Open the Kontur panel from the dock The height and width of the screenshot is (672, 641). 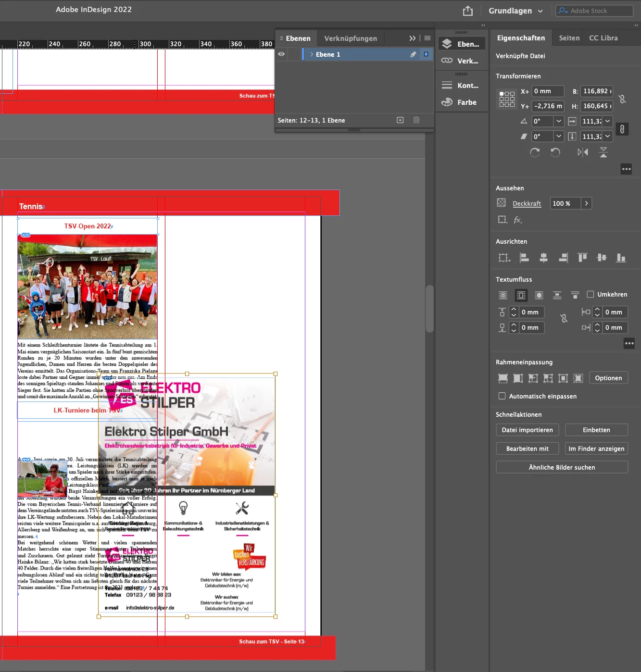point(461,86)
